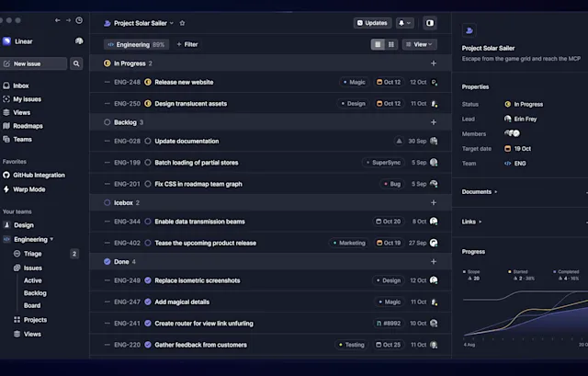
Task: Click status icon of ENG-248
Action: pos(148,82)
